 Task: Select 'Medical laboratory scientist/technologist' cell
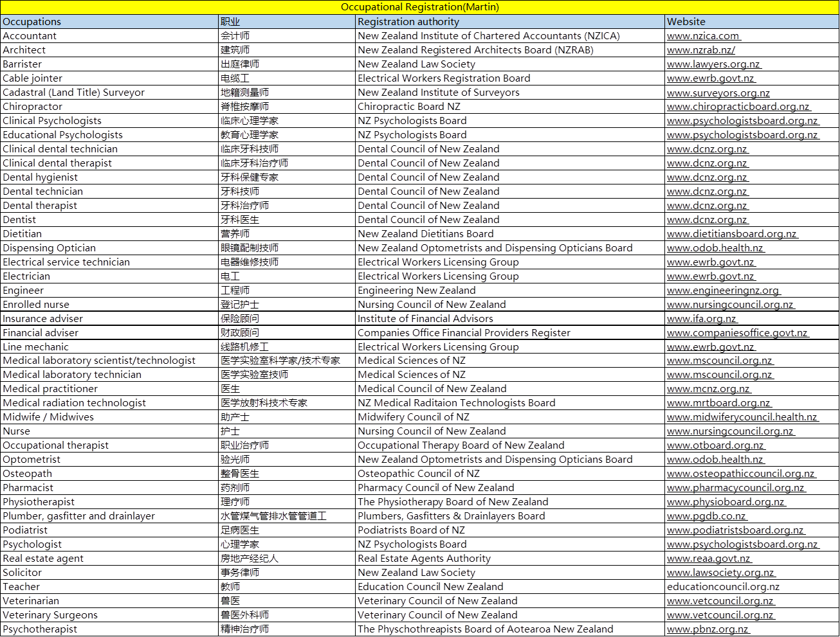point(110,361)
